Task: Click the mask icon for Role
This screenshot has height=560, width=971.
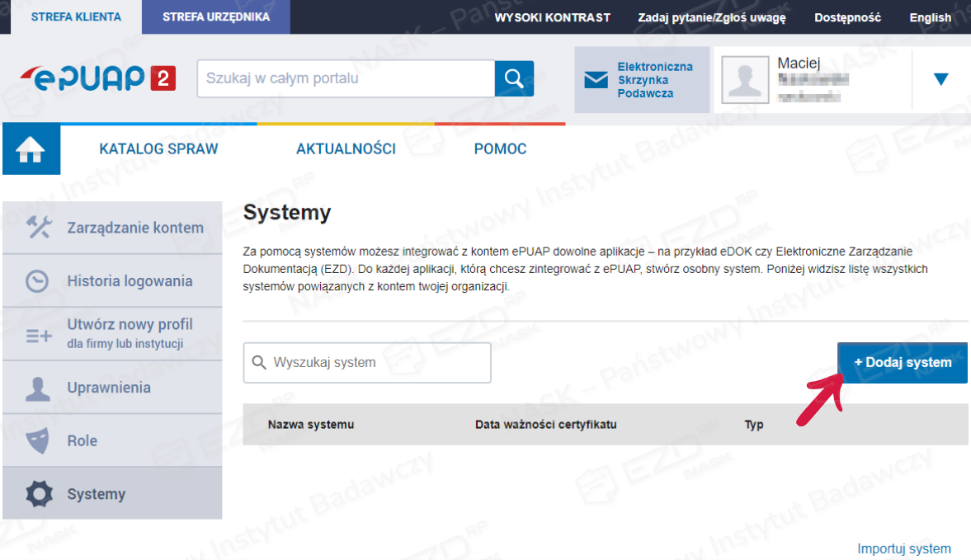Action: click(38, 441)
